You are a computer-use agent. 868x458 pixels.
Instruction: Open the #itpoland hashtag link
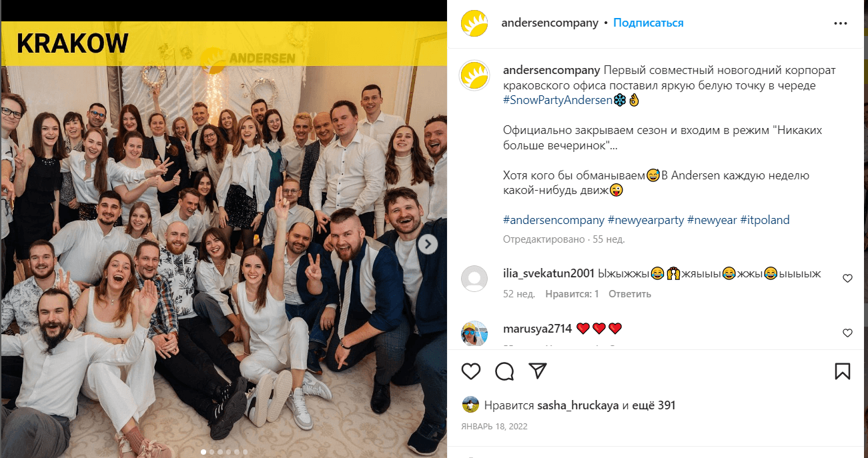click(765, 220)
